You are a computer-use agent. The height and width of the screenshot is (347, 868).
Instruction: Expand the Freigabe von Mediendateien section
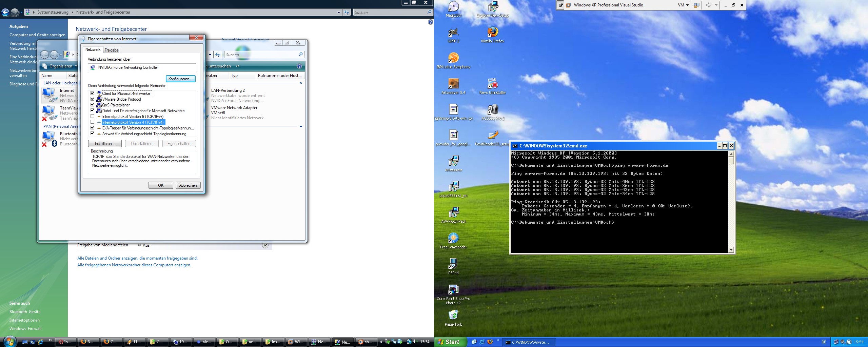tap(265, 245)
